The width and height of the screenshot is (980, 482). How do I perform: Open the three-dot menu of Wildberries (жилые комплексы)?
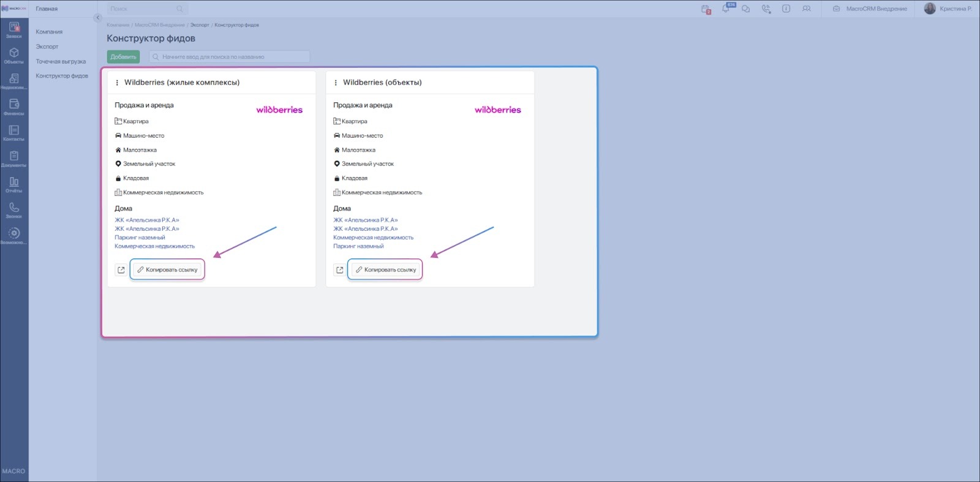click(x=117, y=83)
